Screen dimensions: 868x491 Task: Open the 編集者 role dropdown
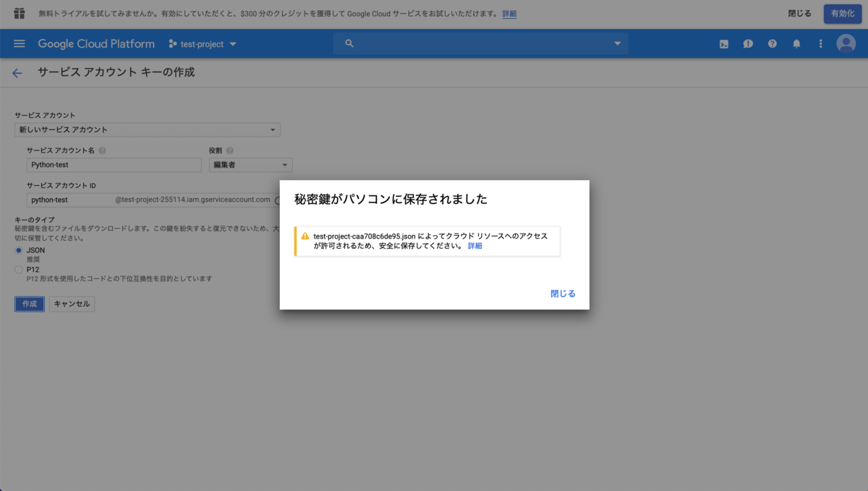point(250,164)
